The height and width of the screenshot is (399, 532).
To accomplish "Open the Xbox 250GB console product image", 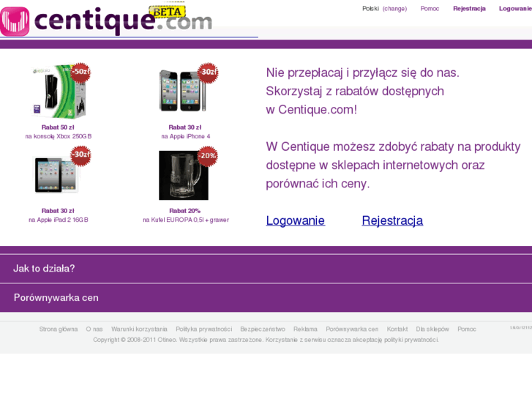I will tap(59, 92).
